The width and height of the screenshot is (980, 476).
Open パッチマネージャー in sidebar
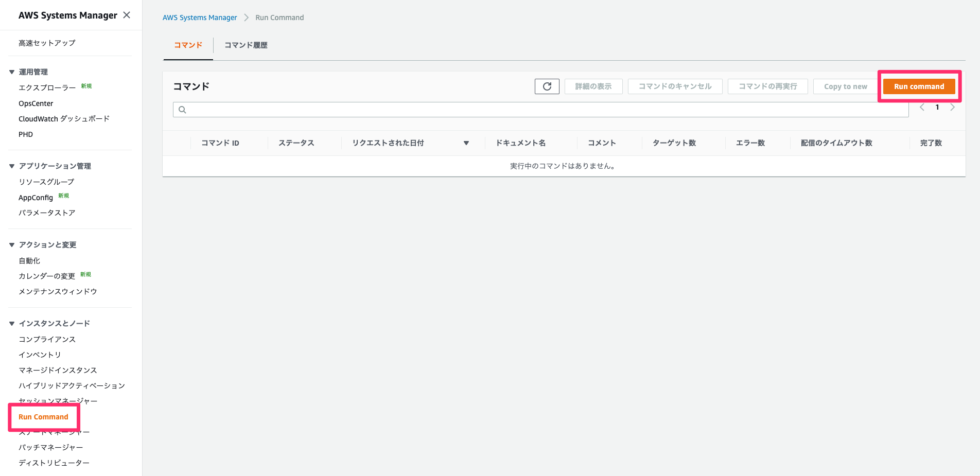[x=50, y=448]
